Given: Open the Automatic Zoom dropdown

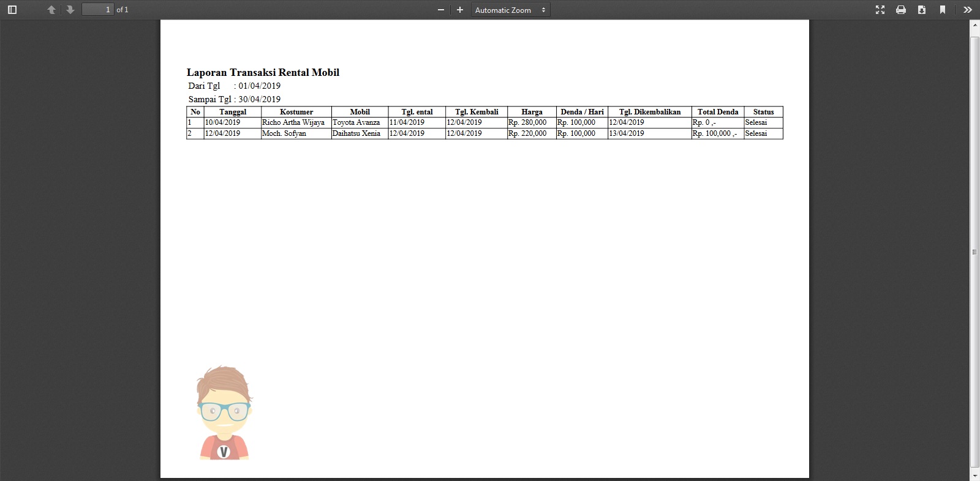Looking at the screenshot, I should pyautogui.click(x=510, y=10).
